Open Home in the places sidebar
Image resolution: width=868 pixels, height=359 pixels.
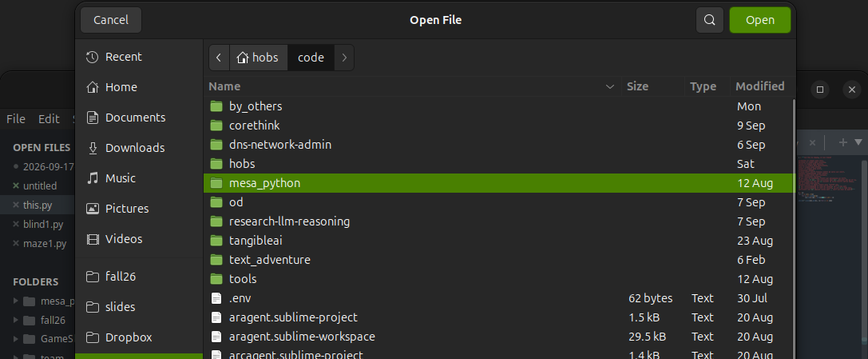pos(139,87)
